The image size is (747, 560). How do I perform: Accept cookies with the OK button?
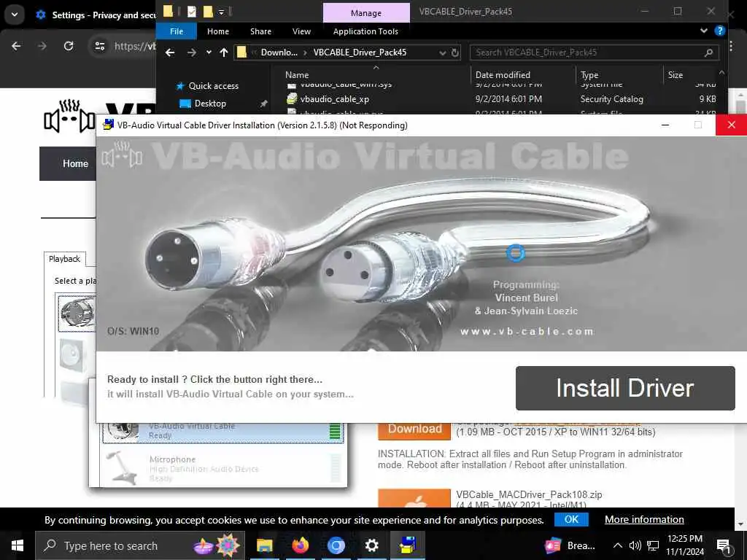[571, 519]
